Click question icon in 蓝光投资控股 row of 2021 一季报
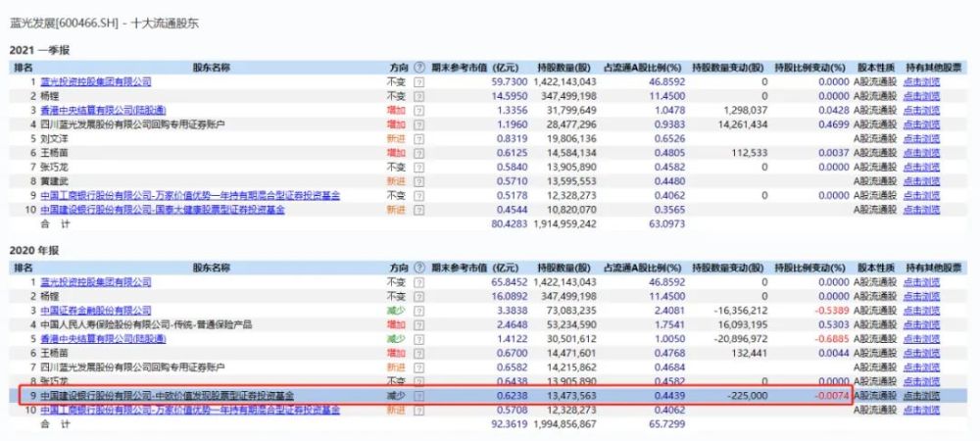This screenshot has width=980, height=441. click(418, 81)
